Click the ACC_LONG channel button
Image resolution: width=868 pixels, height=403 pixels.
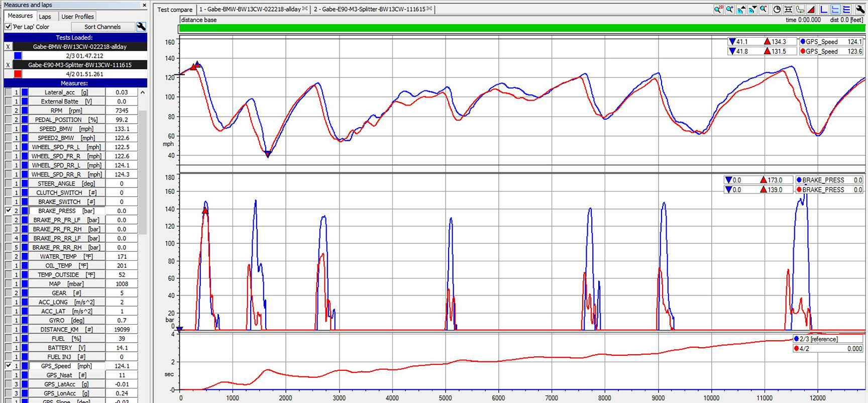click(x=67, y=302)
